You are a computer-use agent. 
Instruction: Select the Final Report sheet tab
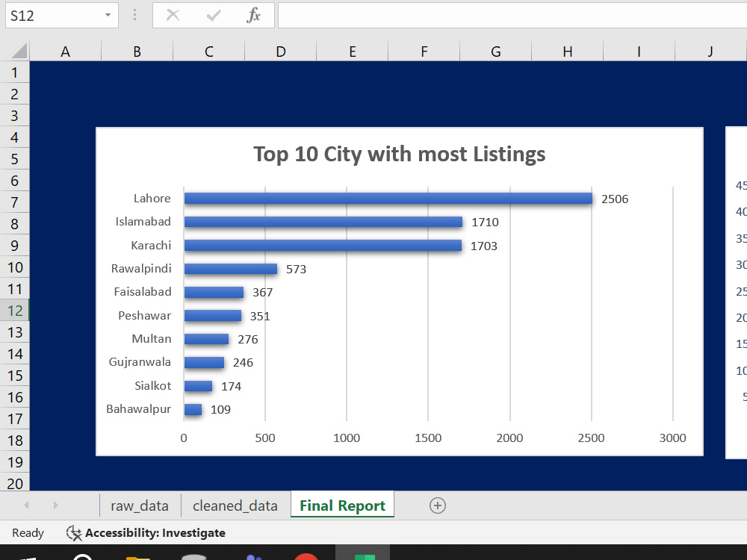pos(343,505)
